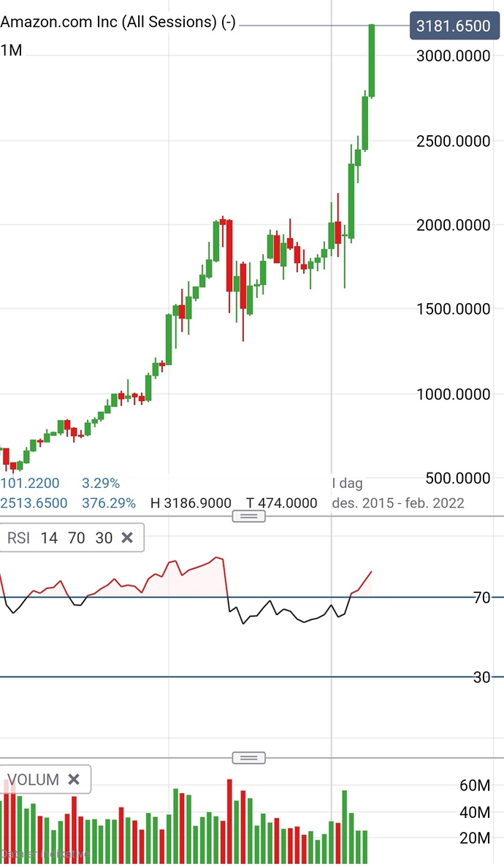Viewport: 504px width, 867px height.
Task: Select the 3.29% change value
Action: 101,484
